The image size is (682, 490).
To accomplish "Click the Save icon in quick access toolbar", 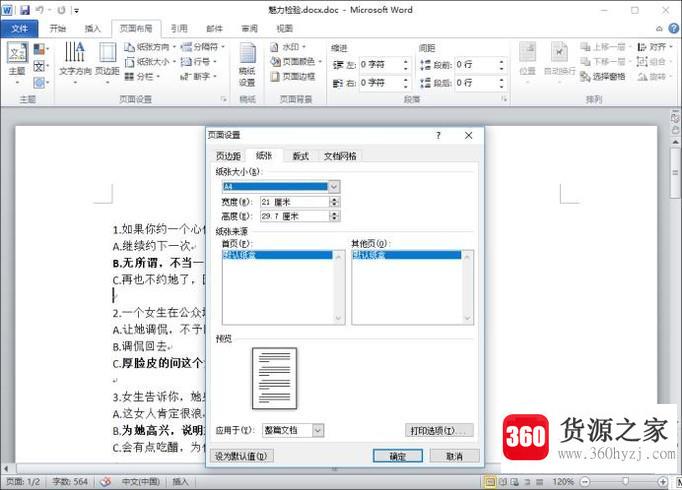I will click(25, 10).
